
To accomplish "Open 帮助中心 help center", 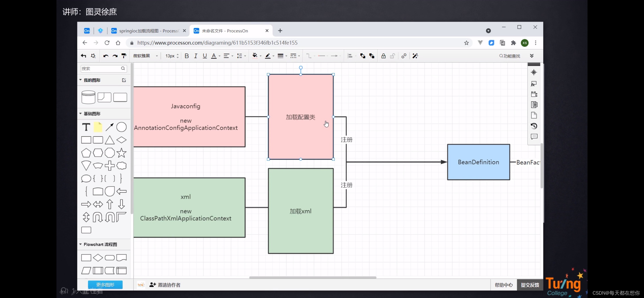I will (504, 285).
